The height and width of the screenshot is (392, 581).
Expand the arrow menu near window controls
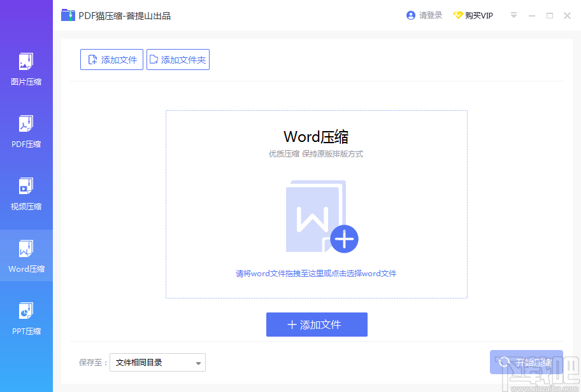click(x=513, y=15)
